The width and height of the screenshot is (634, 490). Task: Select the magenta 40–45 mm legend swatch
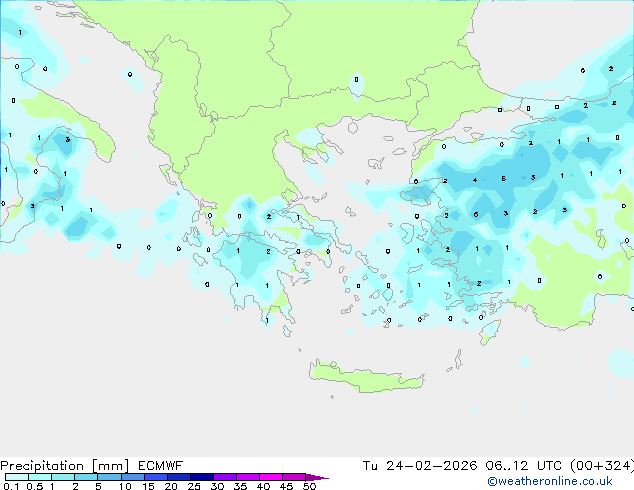tap(271, 477)
